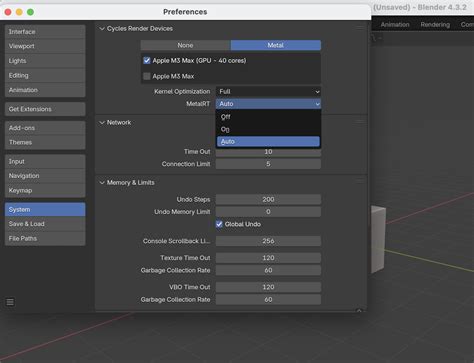474x363 pixels.
Task: Close the MetalRT dropdown showing Auto
Action: click(268, 104)
